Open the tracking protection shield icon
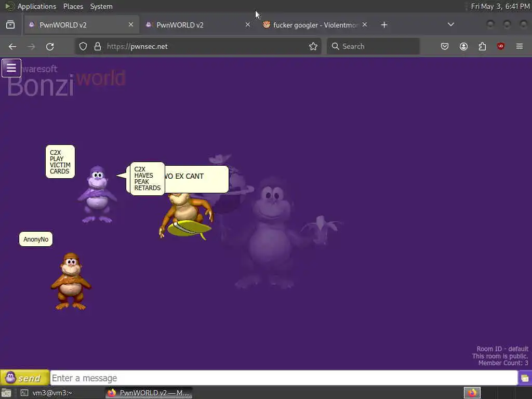The width and height of the screenshot is (532, 399). point(83,46)
